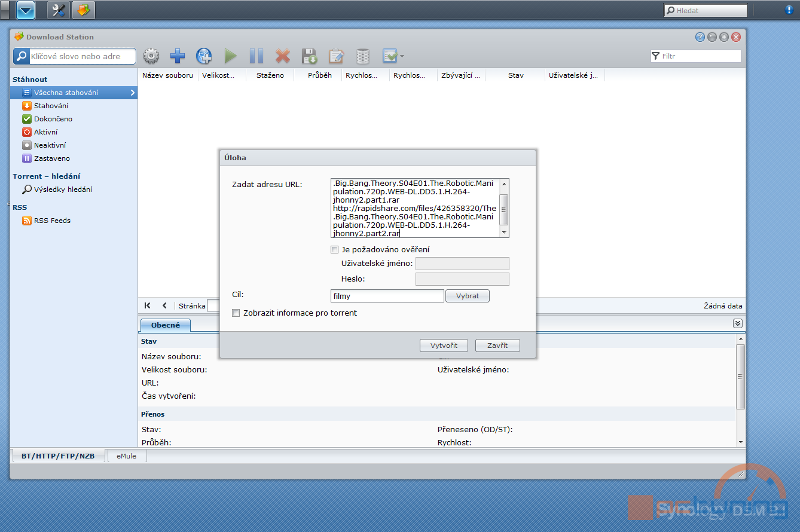Click URL text area scroll up arrow
Image resolution: width=800 pixels, height=532 pixels.
pyautogui.click(x=504, y=184)
